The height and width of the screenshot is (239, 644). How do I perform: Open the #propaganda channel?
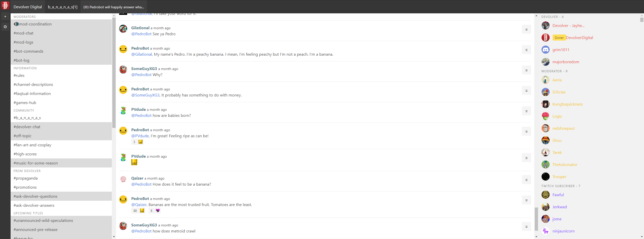click(61, 178)
